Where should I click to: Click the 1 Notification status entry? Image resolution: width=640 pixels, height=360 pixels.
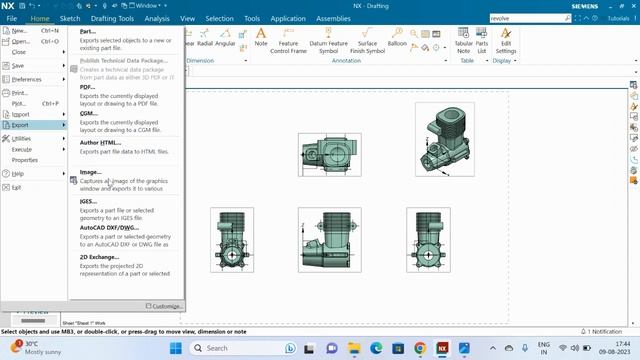point(602,331)
